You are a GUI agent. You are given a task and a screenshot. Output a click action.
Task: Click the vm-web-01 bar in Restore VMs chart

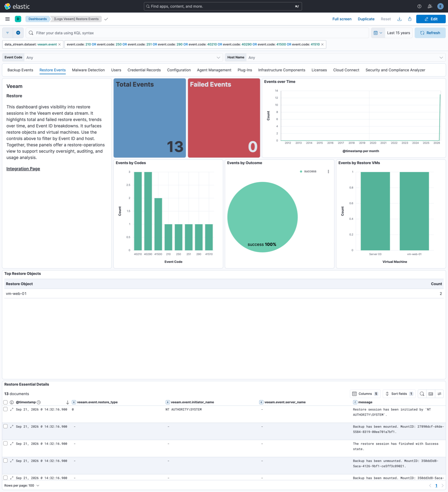[x=414, y=211]
